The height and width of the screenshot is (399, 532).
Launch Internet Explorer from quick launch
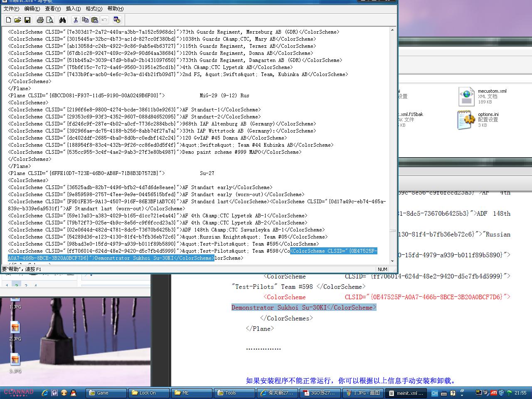[x=45, y=393]
